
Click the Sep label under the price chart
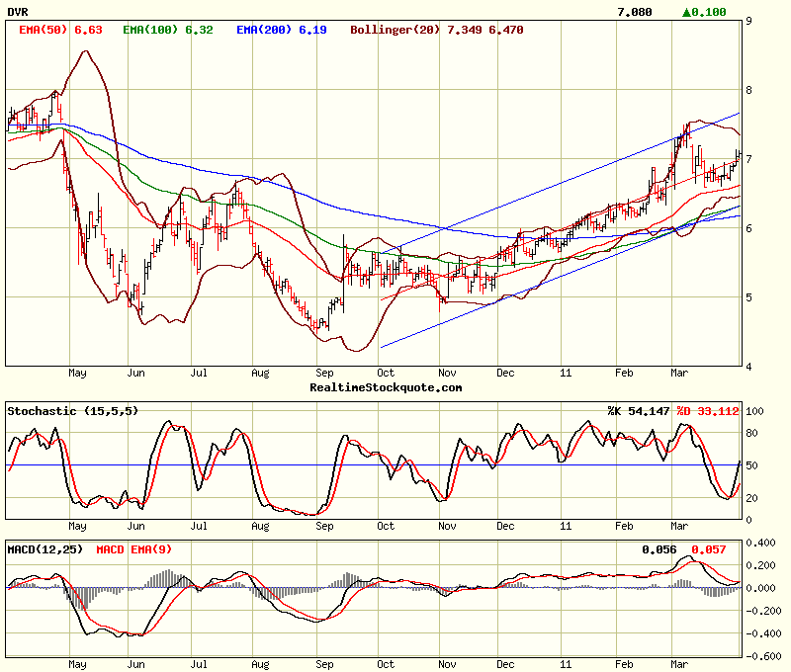point(324,374)
